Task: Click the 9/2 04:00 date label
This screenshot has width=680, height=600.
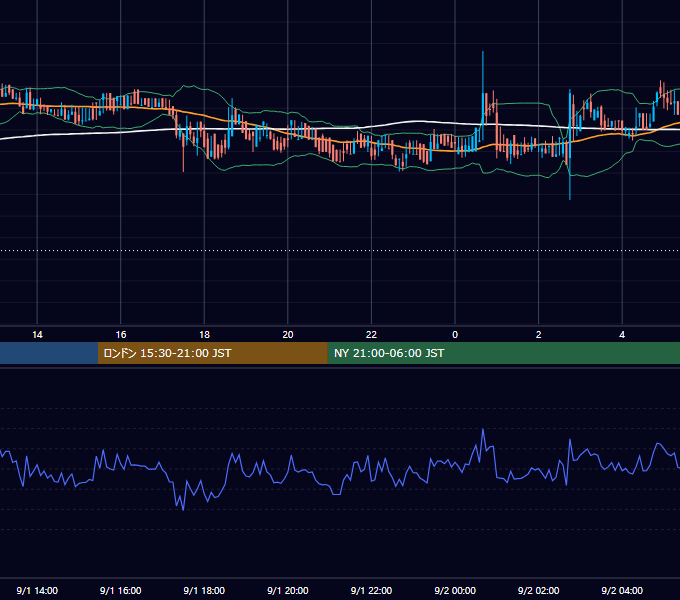Action: click(622, 590)
